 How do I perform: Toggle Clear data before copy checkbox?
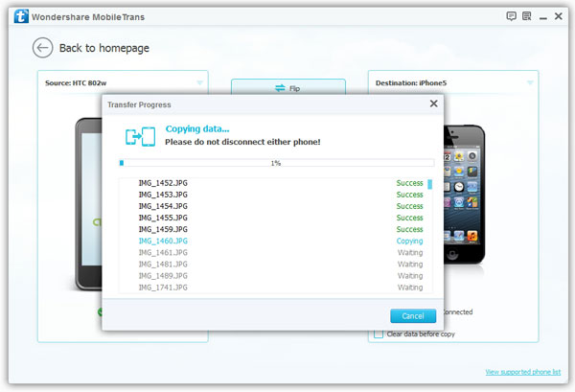tap(379, 334)
